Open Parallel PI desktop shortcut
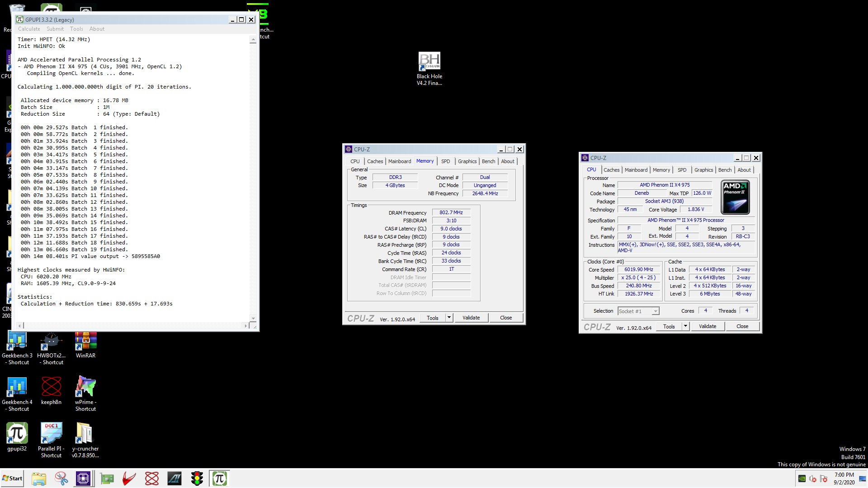Screen dimensions: 868x488 pyautogui.click(x=51, y=441)
